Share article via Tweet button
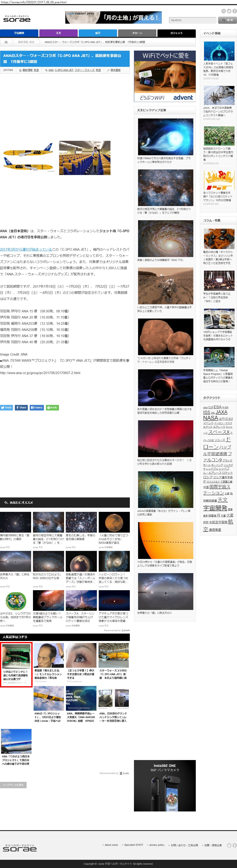 click(x=6, y=407)
